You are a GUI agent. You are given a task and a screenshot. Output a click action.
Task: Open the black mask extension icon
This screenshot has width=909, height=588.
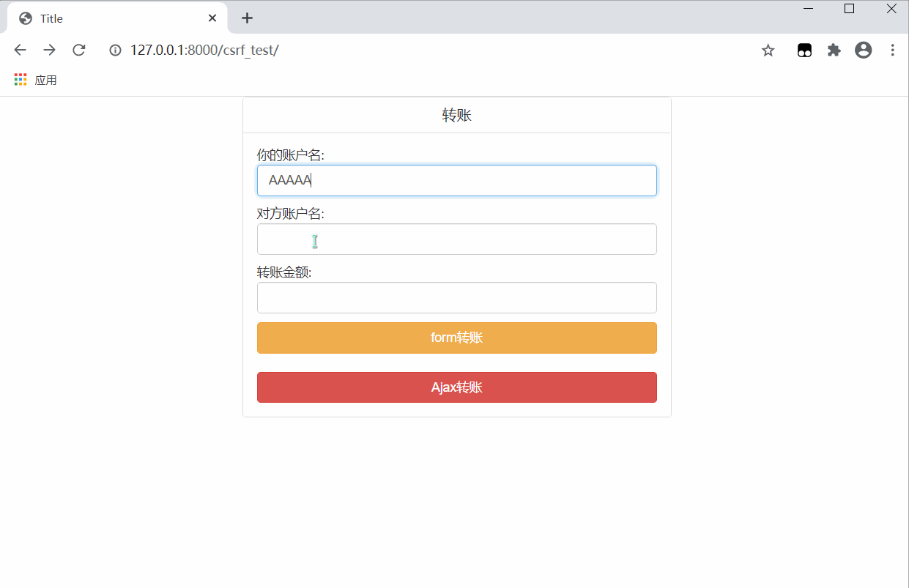pos(804,50)
